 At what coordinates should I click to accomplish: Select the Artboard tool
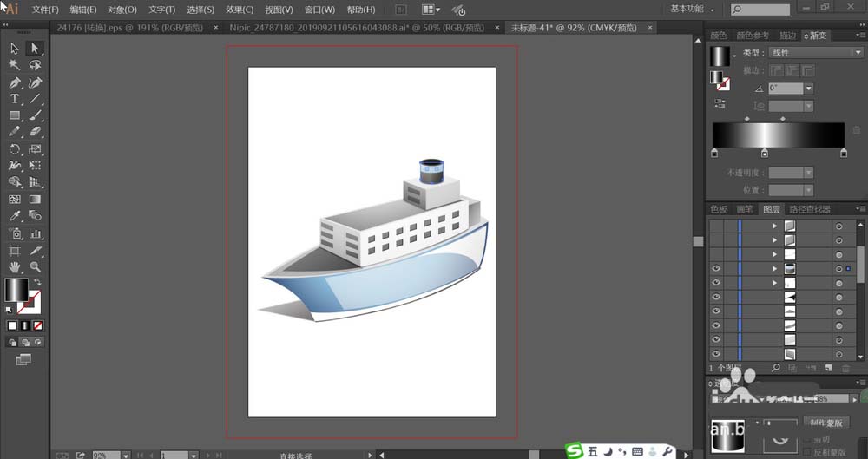15,251
